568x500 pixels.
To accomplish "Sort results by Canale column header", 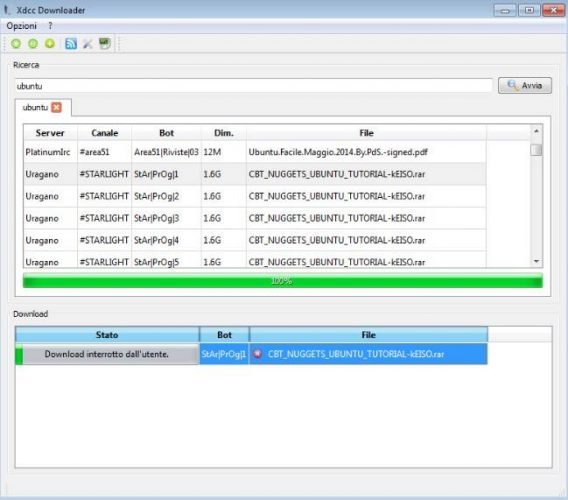I will 104,133.
